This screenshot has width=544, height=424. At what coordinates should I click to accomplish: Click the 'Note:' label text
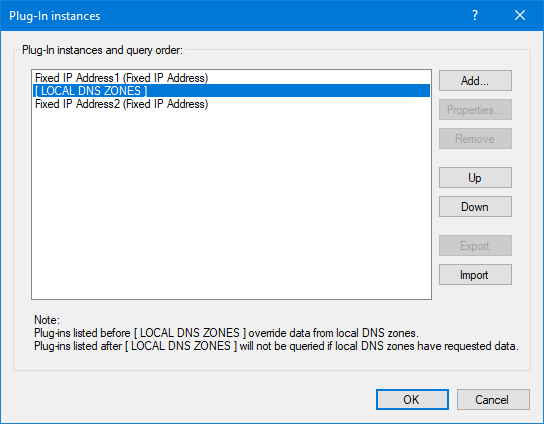[47, 320]
